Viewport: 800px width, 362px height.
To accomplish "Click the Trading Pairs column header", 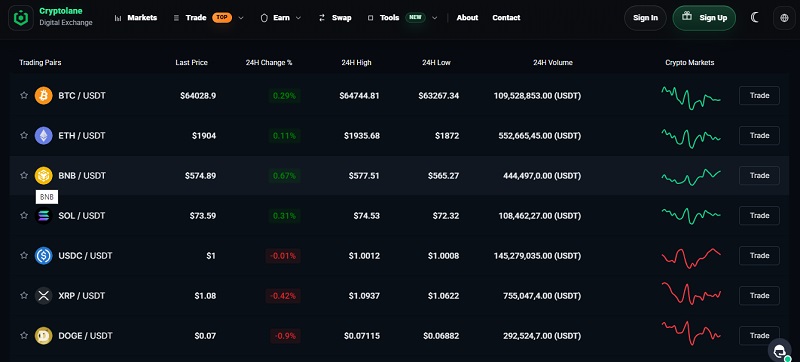I will tap(40, 63).
